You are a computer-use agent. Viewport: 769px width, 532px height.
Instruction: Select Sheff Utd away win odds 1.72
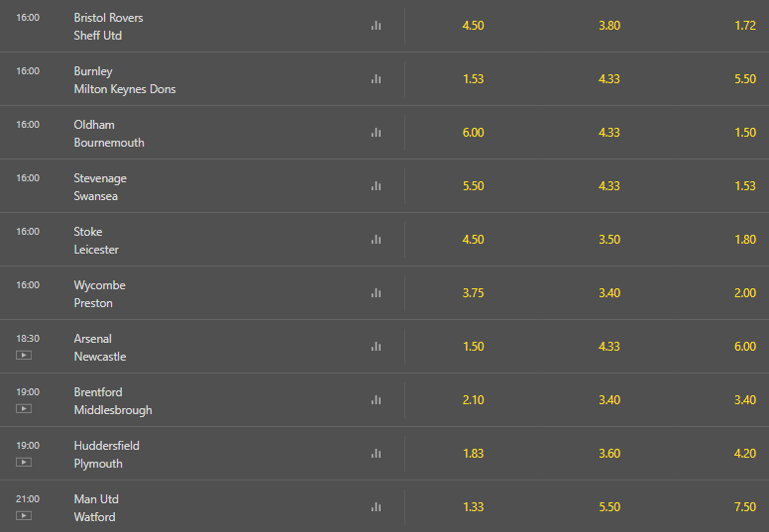[745, 26]
